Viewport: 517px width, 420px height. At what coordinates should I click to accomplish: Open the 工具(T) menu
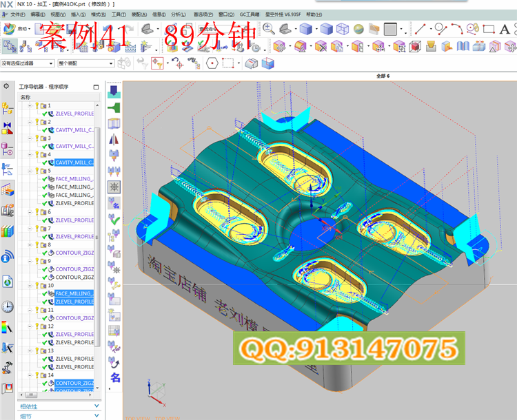119,14
